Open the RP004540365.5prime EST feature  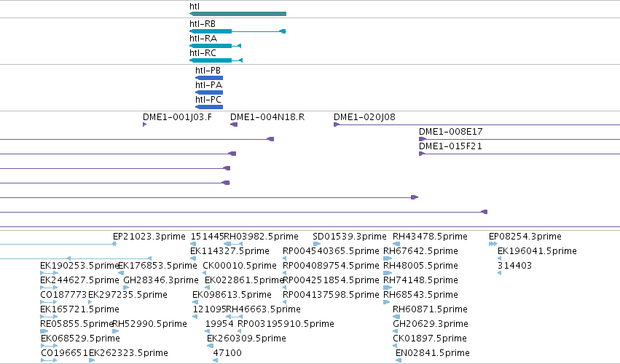284,258
